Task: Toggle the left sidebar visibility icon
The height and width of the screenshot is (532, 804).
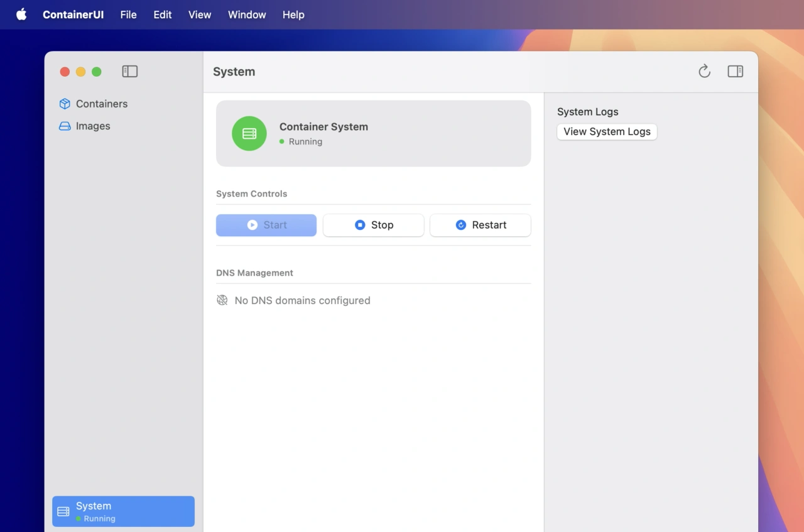Action: (129, 72)
